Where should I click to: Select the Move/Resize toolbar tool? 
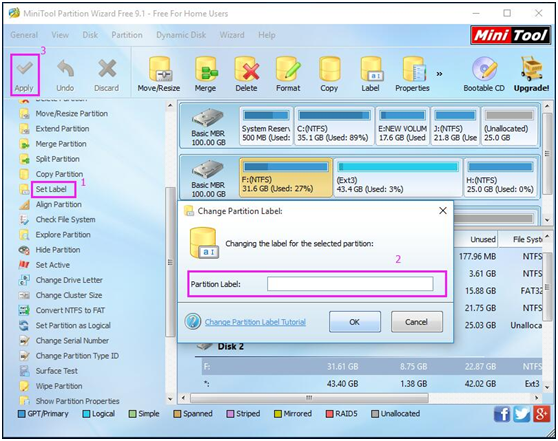click(159, 75)
